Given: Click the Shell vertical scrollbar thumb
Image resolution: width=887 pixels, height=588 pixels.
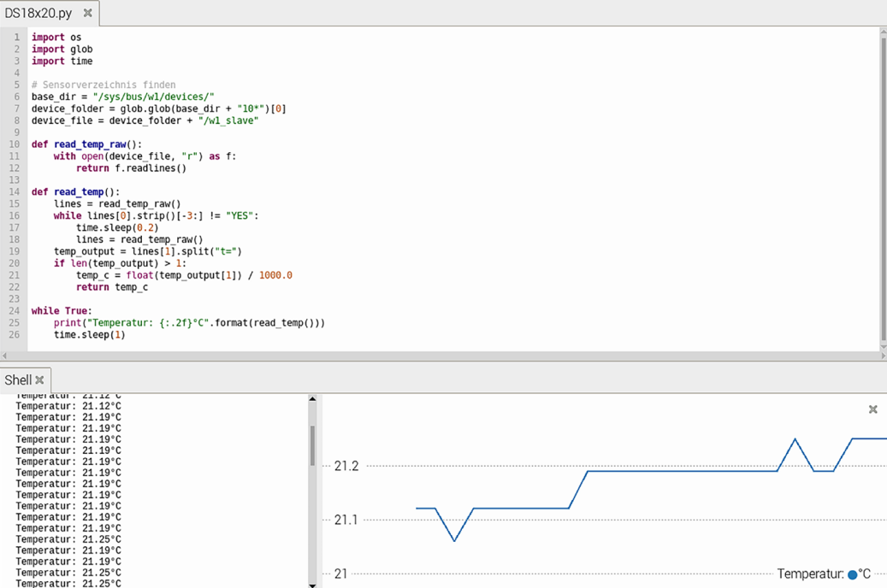Looking at the screenshot, I should coord(312,444).
